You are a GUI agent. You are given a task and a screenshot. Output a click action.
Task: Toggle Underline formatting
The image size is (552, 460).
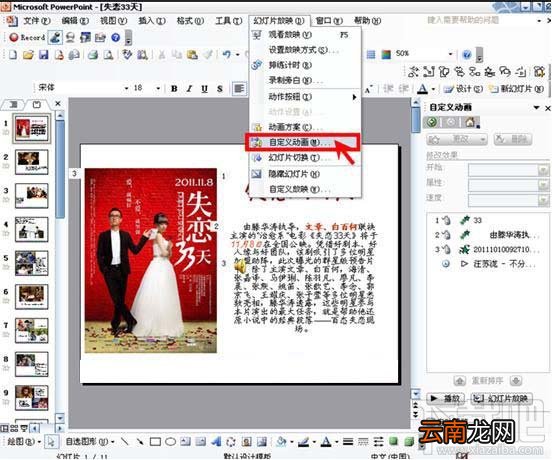point(205,88)
